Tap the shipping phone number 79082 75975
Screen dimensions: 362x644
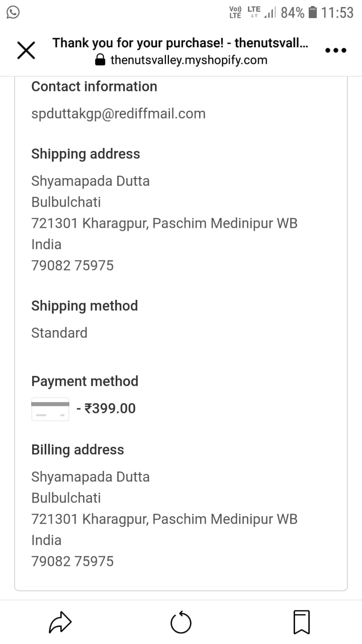(72, 266)
